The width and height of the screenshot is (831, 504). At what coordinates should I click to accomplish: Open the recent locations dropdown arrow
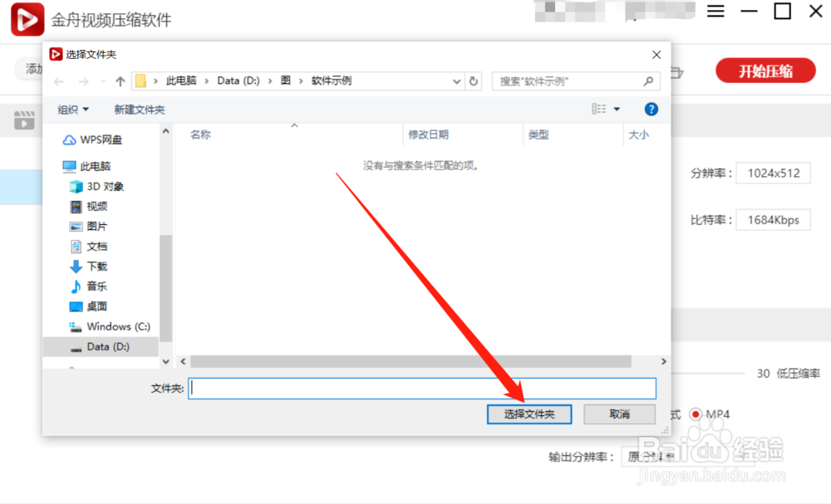click(x=103, y=81)
